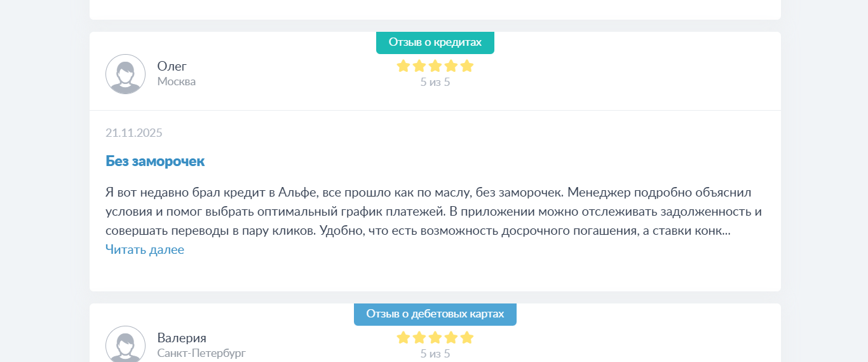Click fifth star in Oleg's rating
The height and width of the screenshot is (362, 868).
(467, 66)
